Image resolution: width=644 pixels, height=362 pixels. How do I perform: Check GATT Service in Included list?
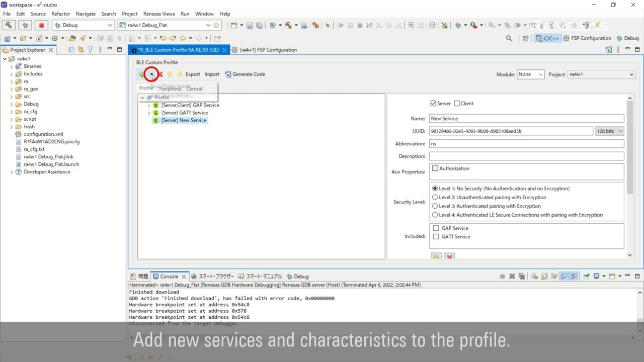click(436, 237)
